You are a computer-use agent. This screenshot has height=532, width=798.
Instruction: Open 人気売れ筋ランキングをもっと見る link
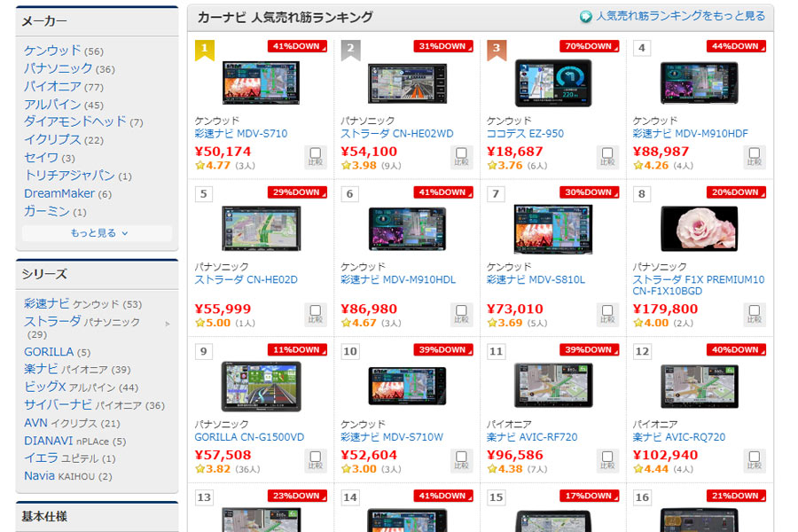click(680, 16)
